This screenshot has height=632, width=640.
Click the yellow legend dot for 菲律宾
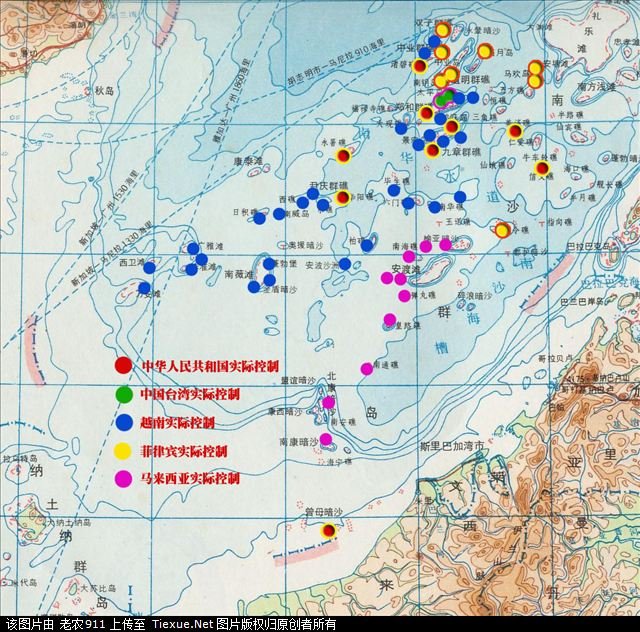click(x=123, y=451)
